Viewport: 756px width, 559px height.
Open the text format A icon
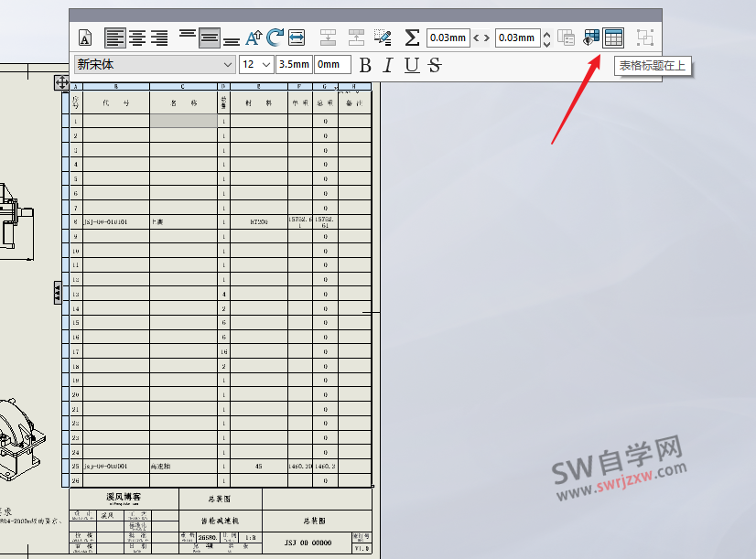[86, 38]
